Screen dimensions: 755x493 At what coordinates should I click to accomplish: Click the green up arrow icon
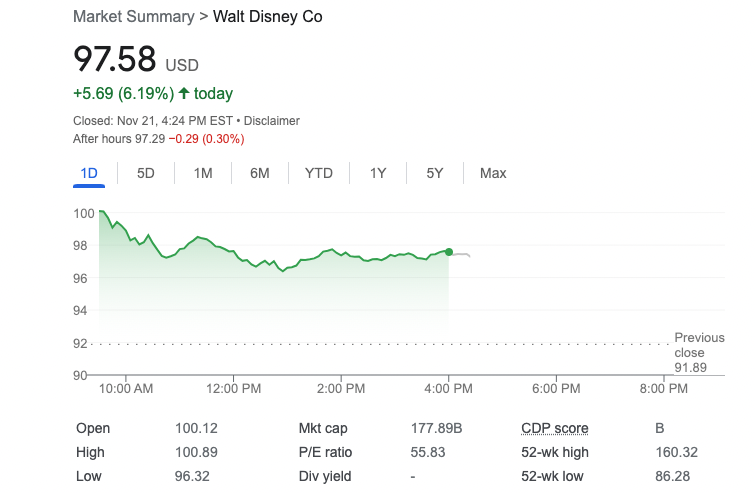pos(183,94)
